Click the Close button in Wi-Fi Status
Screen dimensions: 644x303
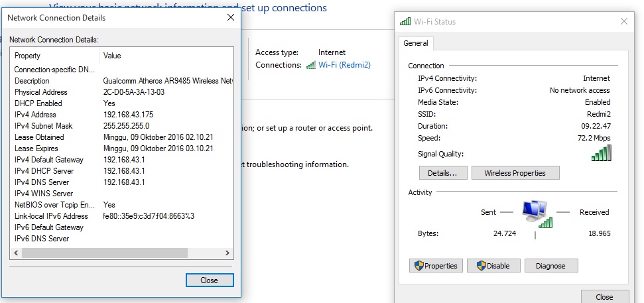[604, 297]
